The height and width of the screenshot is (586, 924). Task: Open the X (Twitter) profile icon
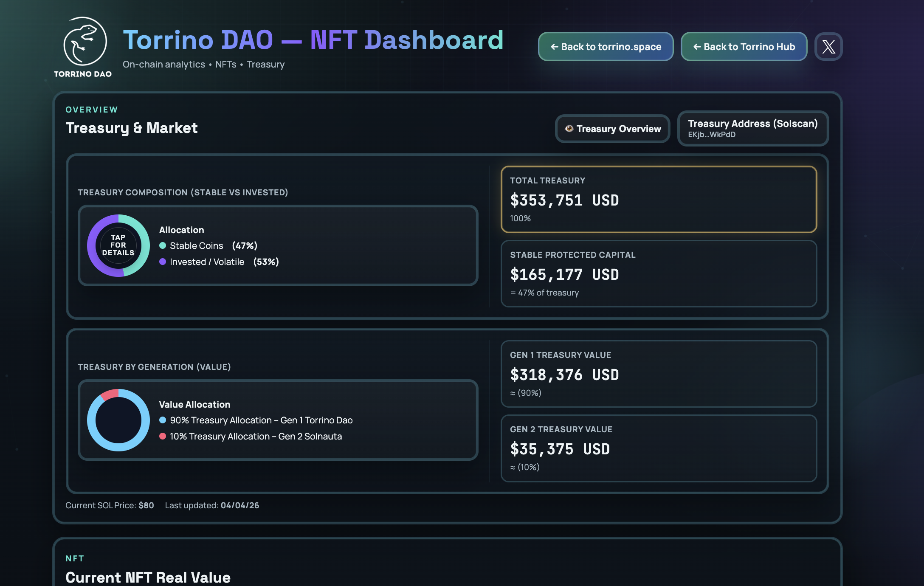pyautogui.click(x=828, y=47)
